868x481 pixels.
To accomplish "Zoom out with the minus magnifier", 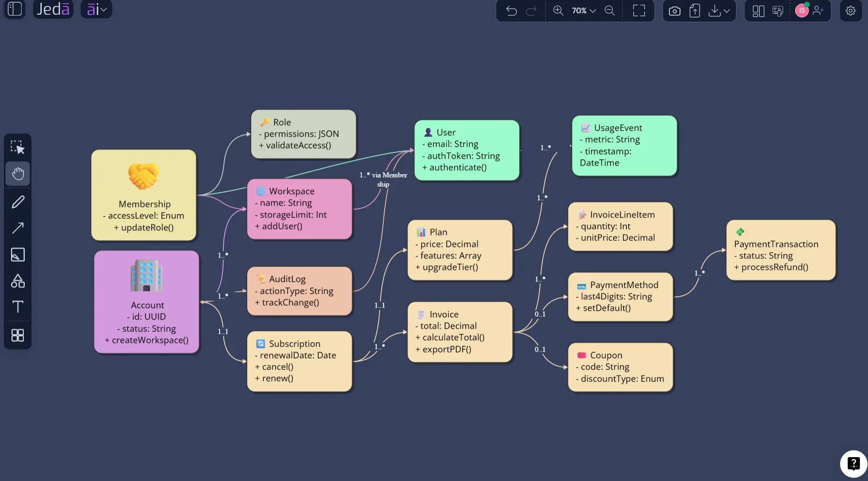I will coord(609,11).
